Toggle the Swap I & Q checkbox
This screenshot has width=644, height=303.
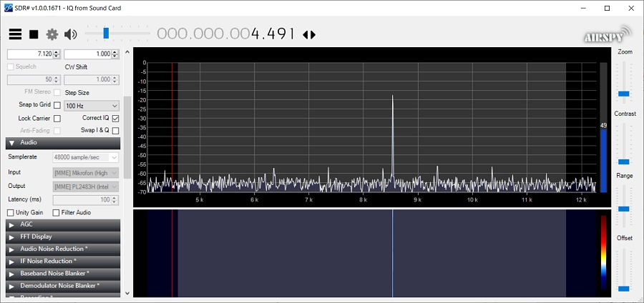coord(115,131)
